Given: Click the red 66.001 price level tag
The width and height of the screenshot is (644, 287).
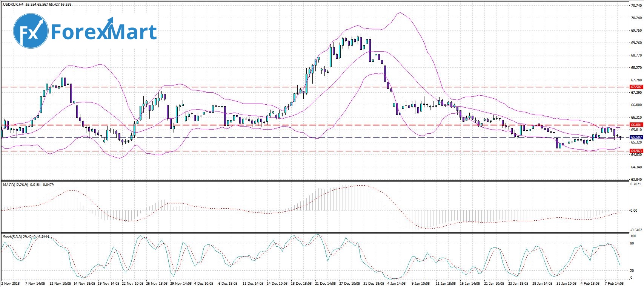Looking at the screenshot, I should pos(636,125).
